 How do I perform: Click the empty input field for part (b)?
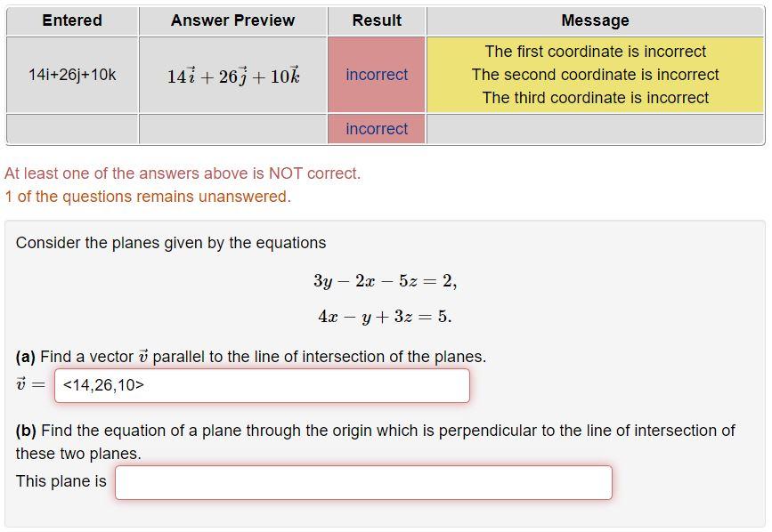pos(362,482)
